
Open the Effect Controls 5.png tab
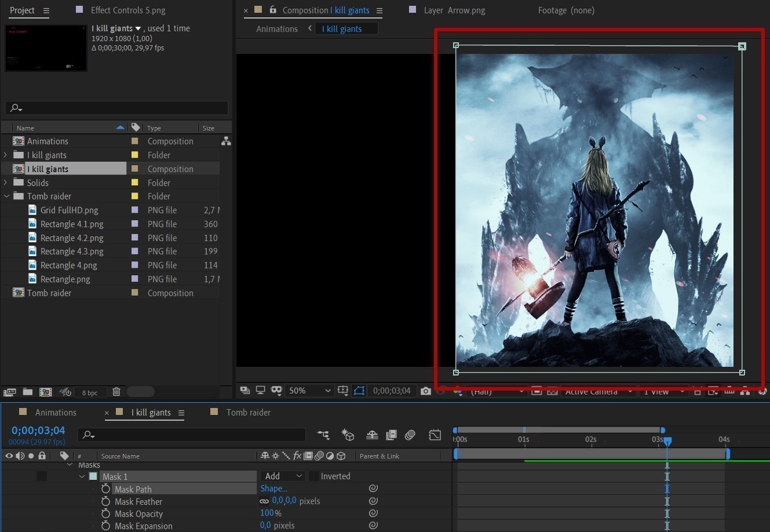tap(128, 10)
